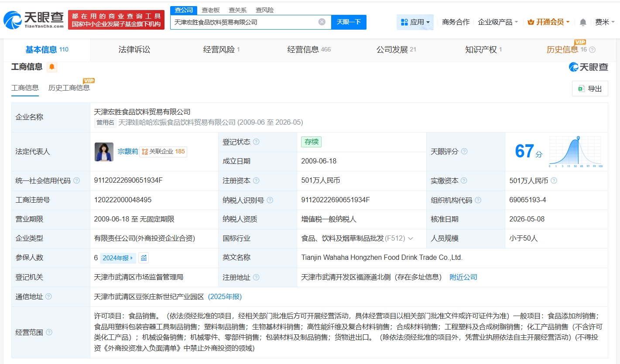Open notifications via the bell icon in header
The height and width of the screenshot is (364, 620).
click(583, 22)
